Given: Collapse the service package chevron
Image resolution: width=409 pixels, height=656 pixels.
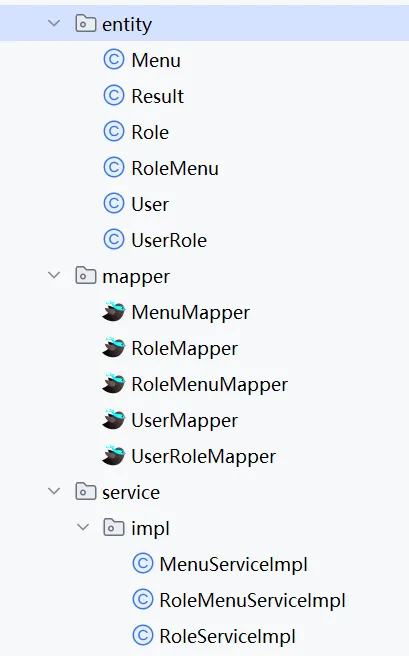Looking at the screenshot, I should click(54, 491).
